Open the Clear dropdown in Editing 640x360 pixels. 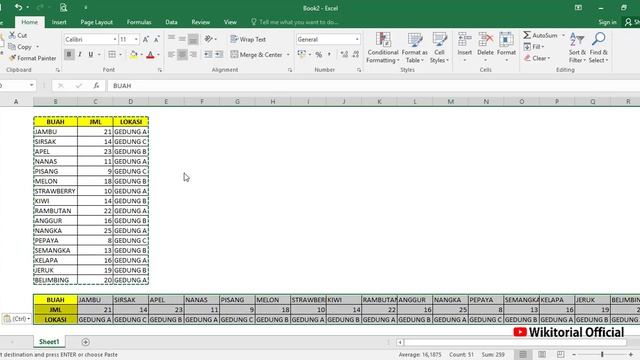pos(537,58)
